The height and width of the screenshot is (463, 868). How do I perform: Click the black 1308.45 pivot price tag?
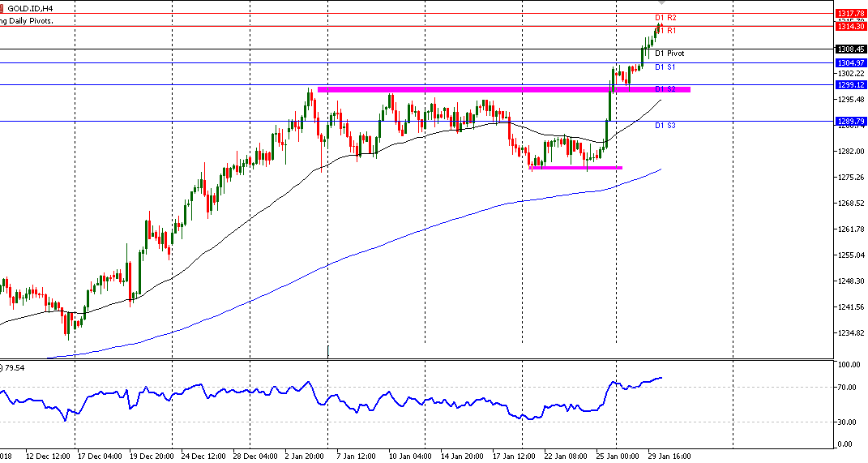(851, 49)
